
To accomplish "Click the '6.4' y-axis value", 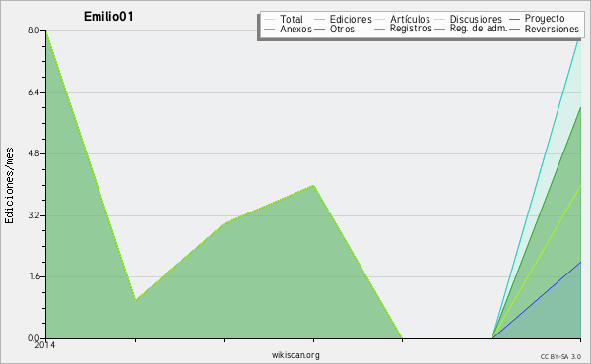I will coord(33,92).
